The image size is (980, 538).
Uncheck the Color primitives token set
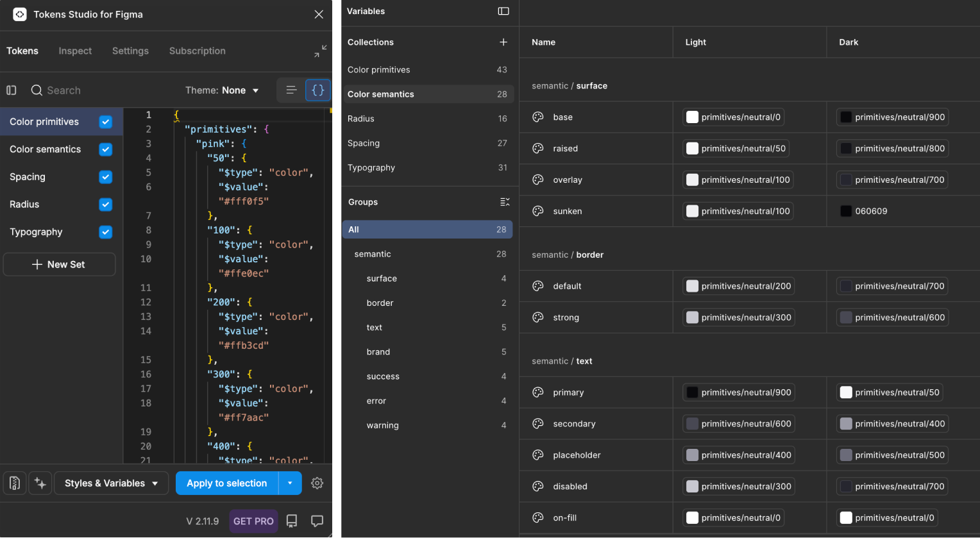pos(106,122)
